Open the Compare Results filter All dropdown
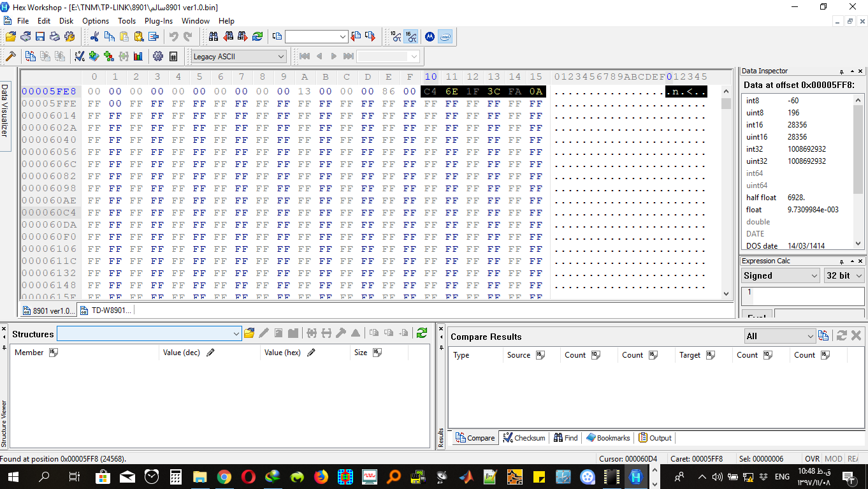 click(x=779, y=336)
